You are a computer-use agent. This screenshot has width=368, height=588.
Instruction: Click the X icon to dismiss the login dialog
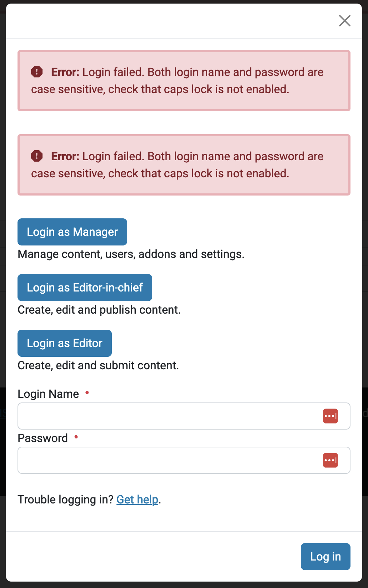tap(344, 21)
